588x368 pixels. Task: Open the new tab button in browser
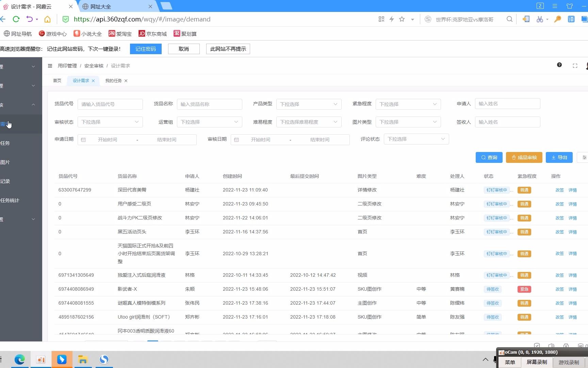pos(166,6)
